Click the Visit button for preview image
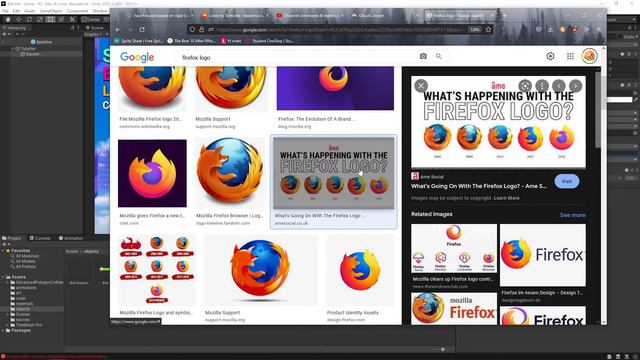The width and height of the screenshot is (640, 360). pos(567,181)
